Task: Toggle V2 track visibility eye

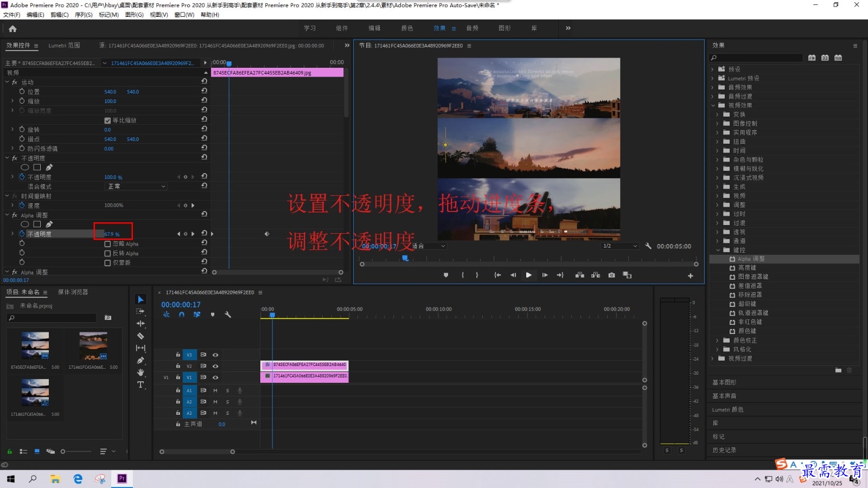Action: click(215, 366)
